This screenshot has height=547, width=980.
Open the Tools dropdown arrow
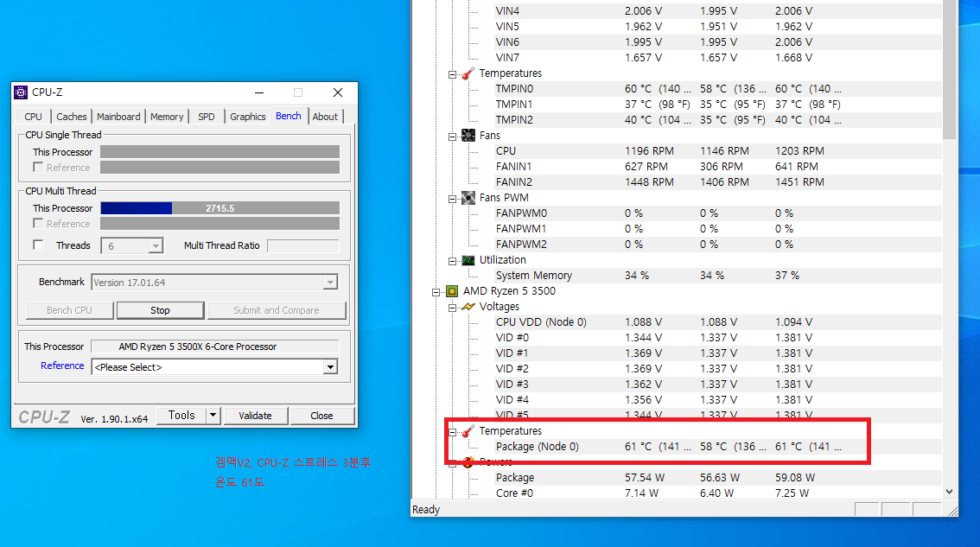pyautogui.click(x=213, y=415)
